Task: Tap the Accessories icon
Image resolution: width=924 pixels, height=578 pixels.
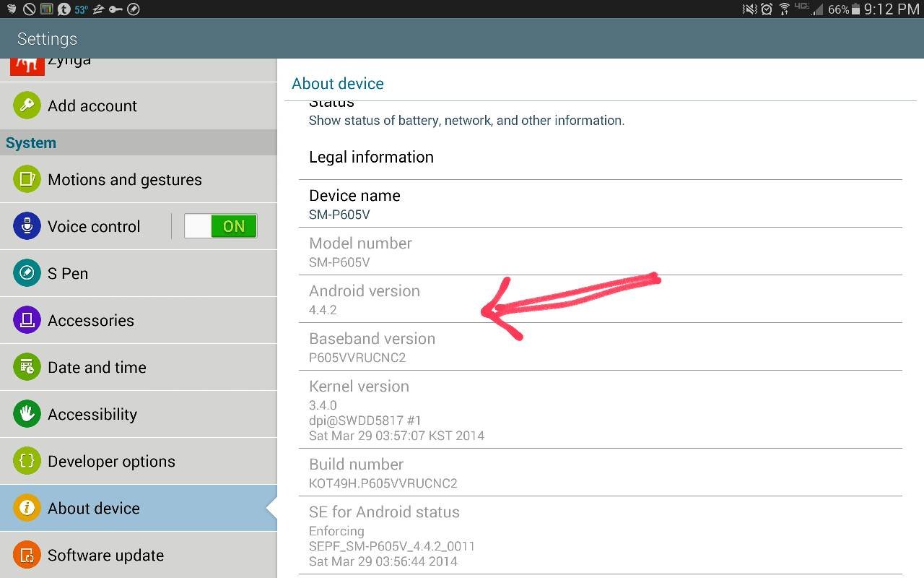Action: point(27,320)
